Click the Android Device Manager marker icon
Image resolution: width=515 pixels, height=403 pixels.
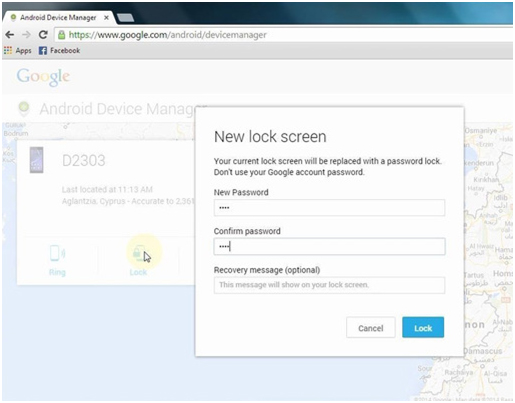[x=24, y=108]
